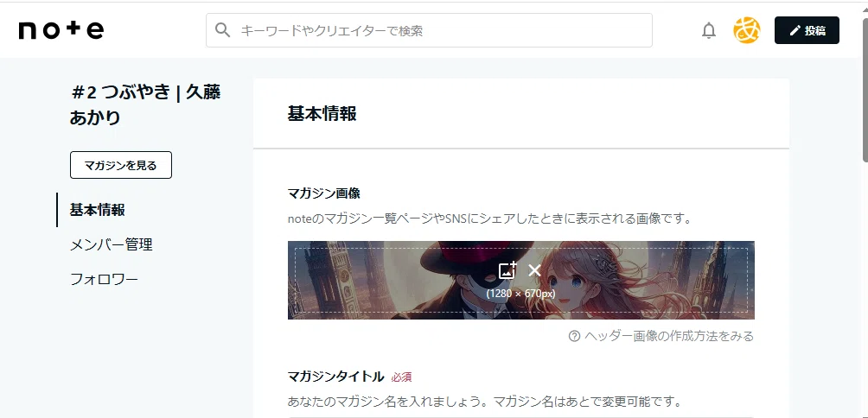The width and height of the screenshot is (868, 418).
Task: Click the note logo
Action: pyautogui.click(x=61, y=30)
